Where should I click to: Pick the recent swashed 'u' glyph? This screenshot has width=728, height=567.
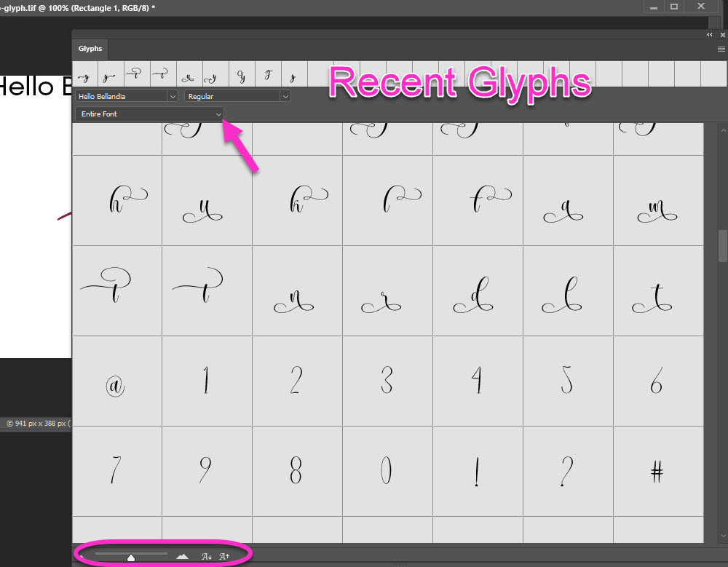coord(189,74)
